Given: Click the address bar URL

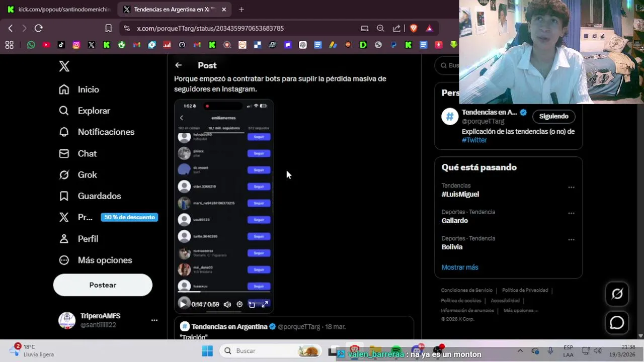Looking at the screenshot, I should click(x=210, y=29).
